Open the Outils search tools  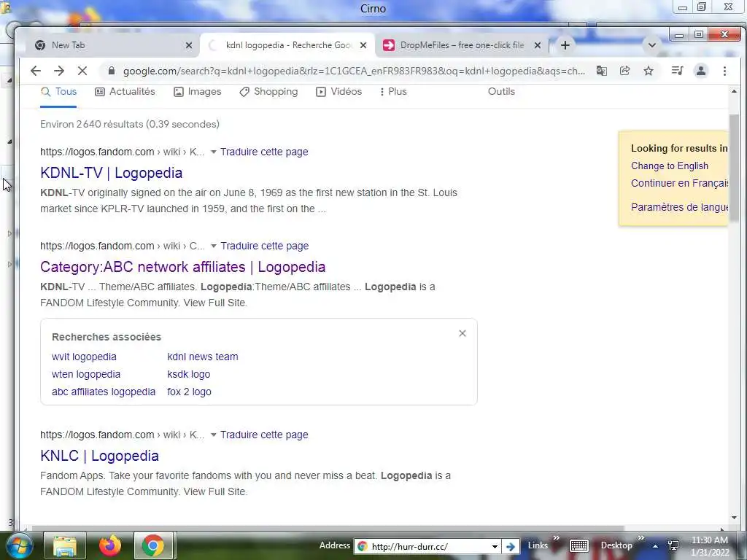click(x=501, y=91)
